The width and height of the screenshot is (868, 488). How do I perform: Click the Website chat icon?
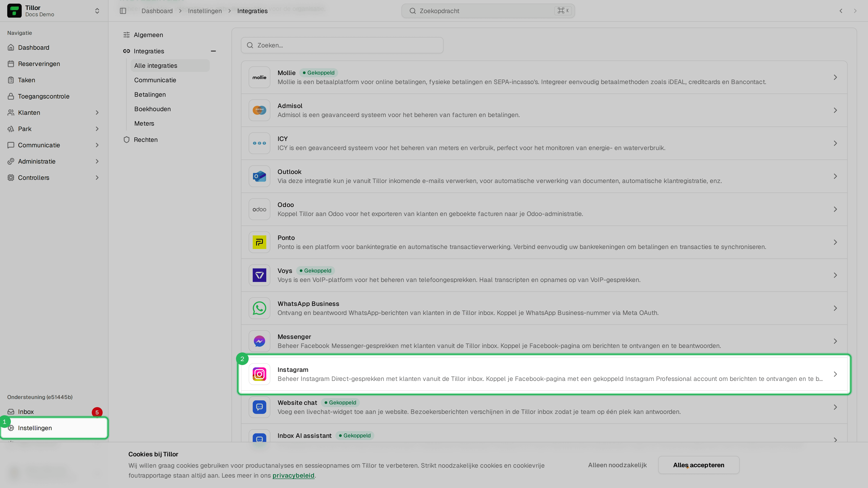(259, 407)
